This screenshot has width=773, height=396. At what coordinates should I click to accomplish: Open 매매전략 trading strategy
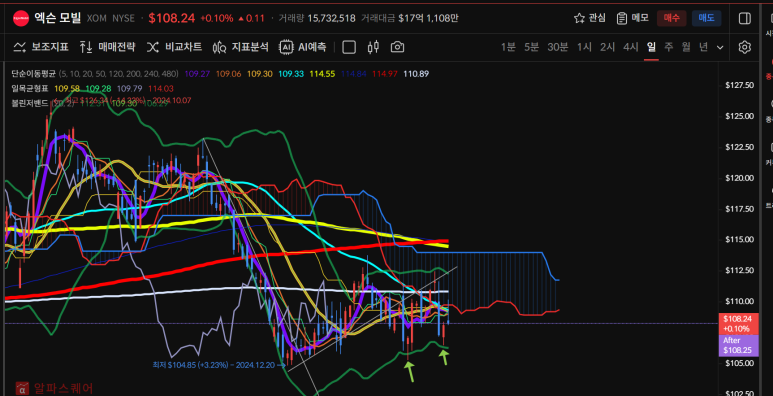coord(107,47)
